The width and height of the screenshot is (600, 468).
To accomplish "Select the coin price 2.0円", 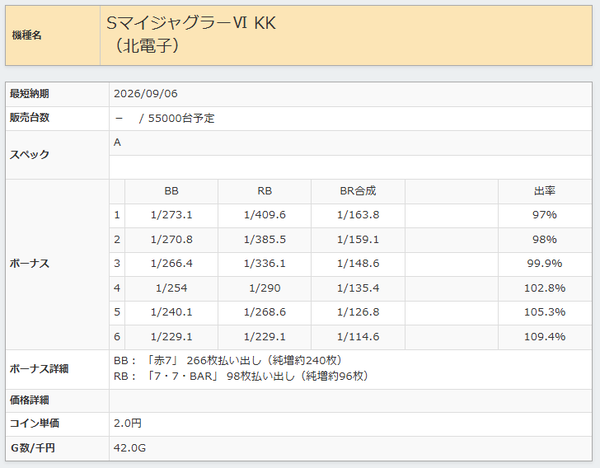I will click(x=127, y=423).
